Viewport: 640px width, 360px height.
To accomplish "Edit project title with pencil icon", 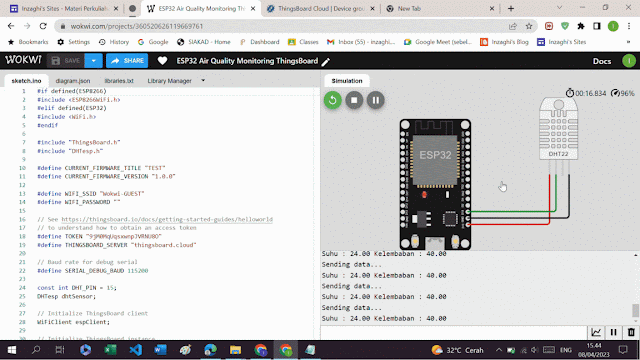I will coord(326,62).
